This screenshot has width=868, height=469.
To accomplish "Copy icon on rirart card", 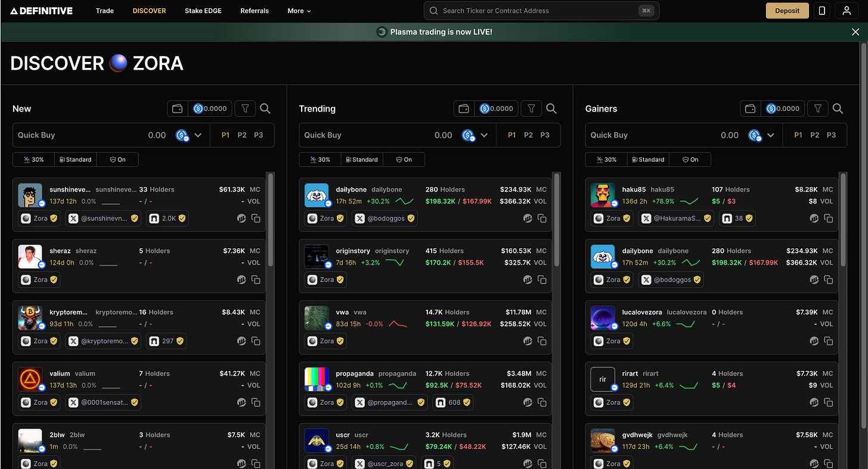I will [x=828, y=402].
